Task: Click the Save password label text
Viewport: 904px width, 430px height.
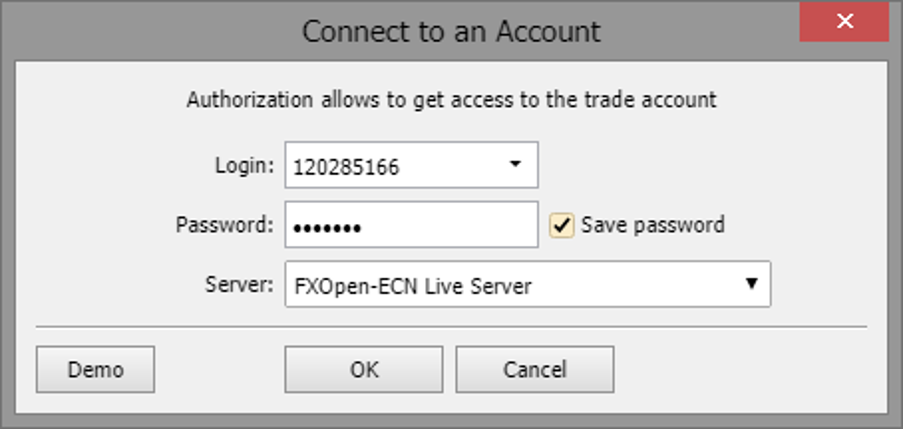Action: tap(652, 225)
